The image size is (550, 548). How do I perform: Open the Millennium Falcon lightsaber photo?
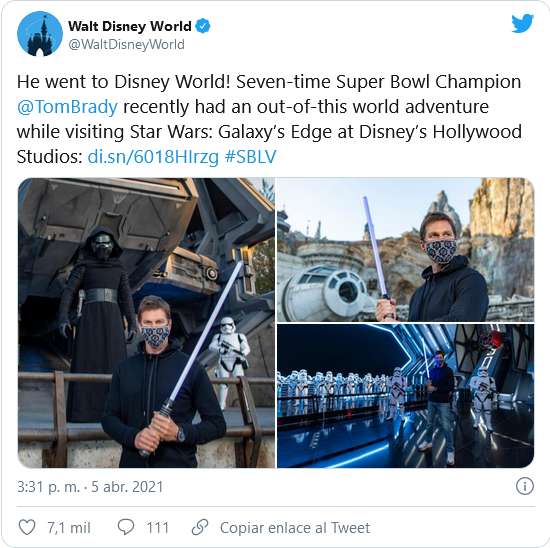(x=405, y=249)
